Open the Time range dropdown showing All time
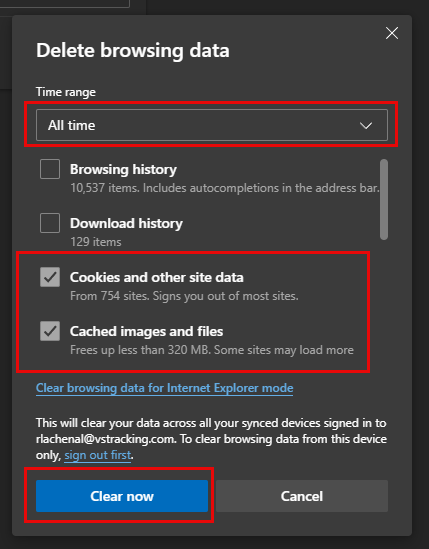Image resolution: width=429 pixels, height=549 pixels. [x=212, y=125]
